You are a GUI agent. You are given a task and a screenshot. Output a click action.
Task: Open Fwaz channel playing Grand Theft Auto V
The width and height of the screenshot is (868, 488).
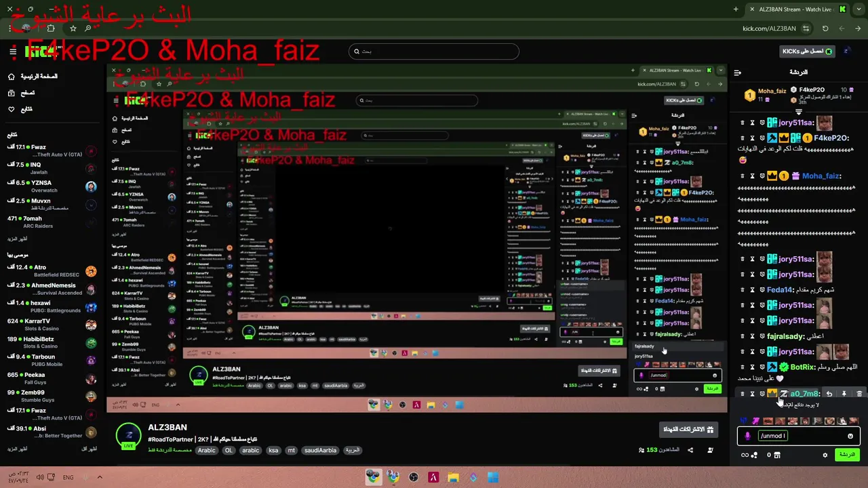click(52, 150)
